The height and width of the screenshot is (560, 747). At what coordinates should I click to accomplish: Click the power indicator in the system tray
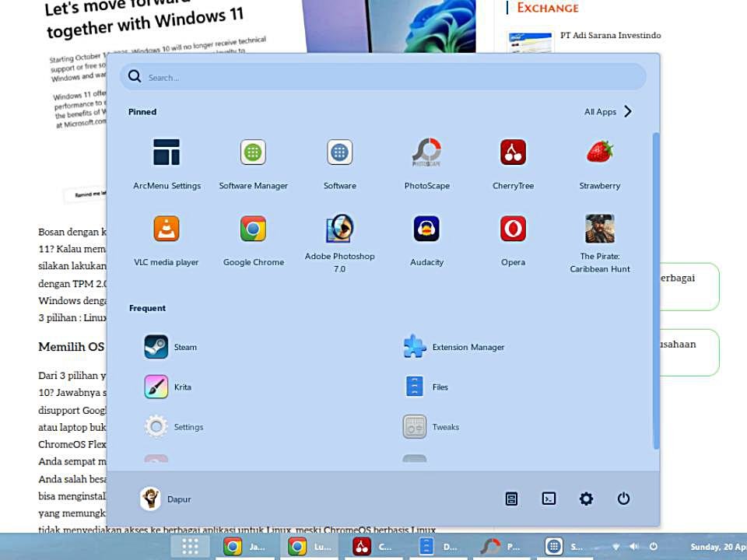[654, 547]
